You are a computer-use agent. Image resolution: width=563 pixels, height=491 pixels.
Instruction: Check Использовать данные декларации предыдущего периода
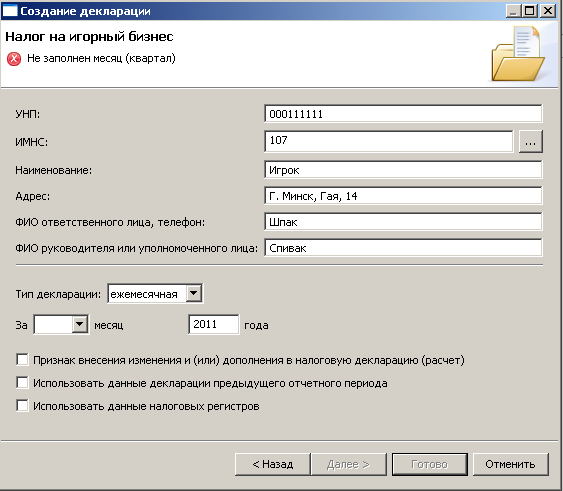pyautogui.click(x=22, y=383)
